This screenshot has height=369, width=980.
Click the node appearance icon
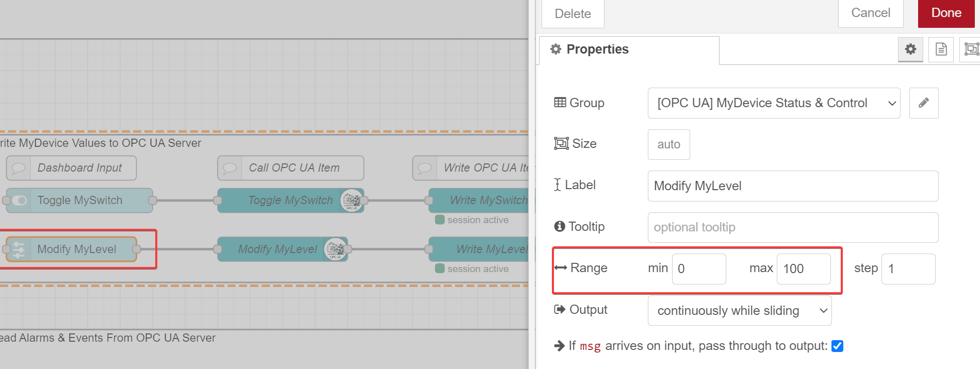click(x=971, y=49)
